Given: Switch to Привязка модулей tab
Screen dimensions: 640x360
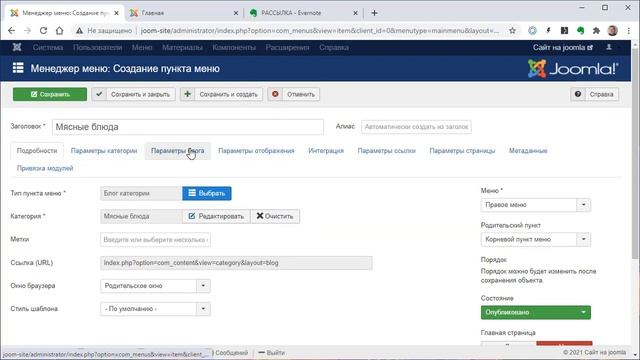Looking at the screenshot, I should pyautogui.click(x=45, y=168).
